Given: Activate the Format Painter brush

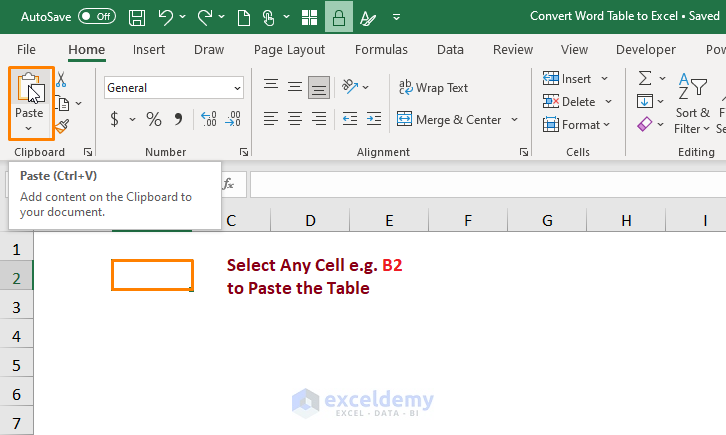Looking at the screenshot, I should point(62,126).
